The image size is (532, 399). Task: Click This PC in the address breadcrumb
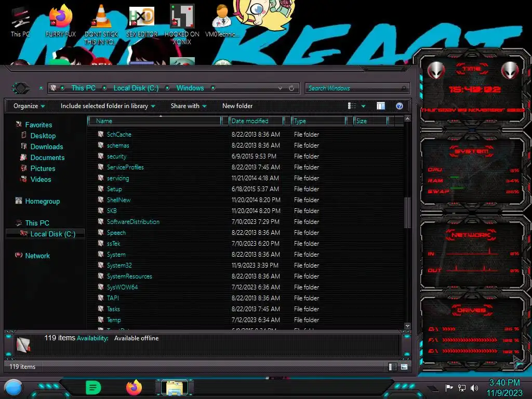[x=83, y=88]
